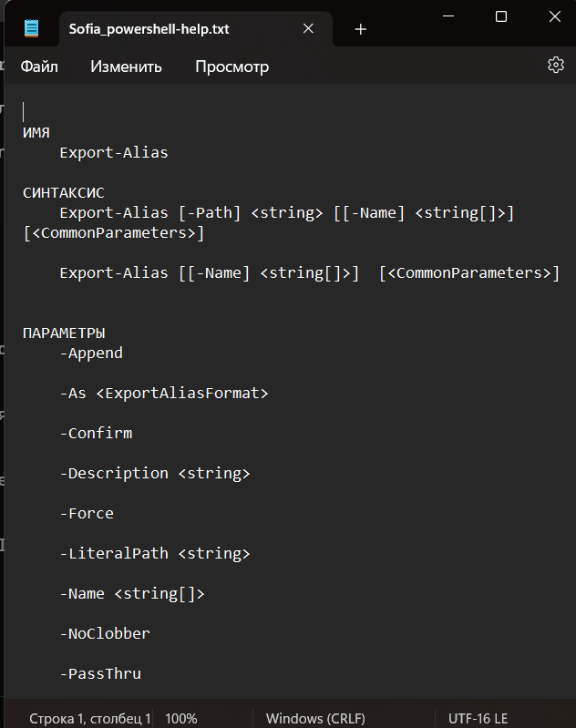Click the 100% zoom status indicator
This screenshot has height=728, width=576.
pyautogui.click(x=181, y=718)
